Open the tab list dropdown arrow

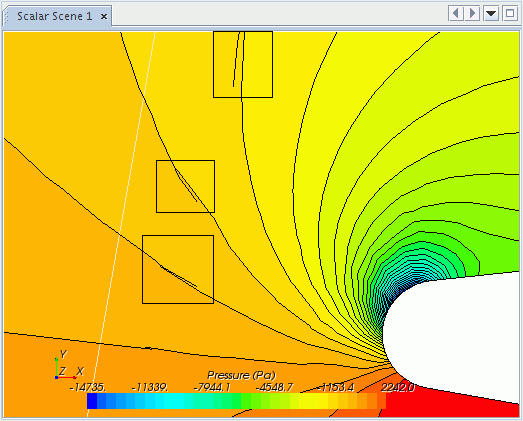491,14
